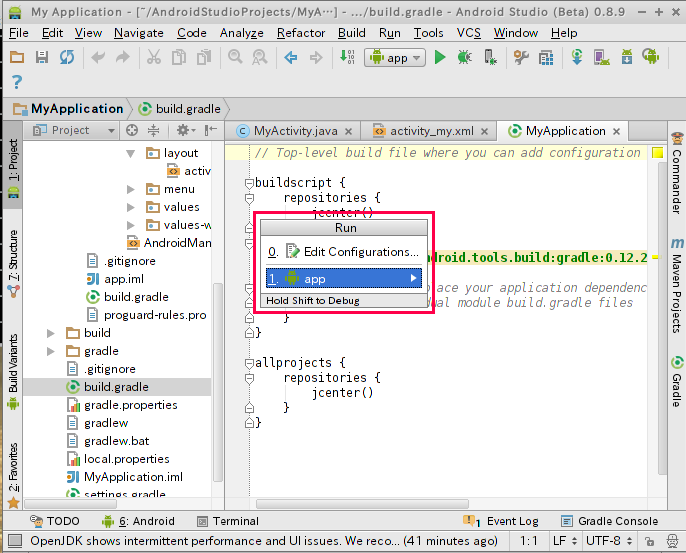
Task: Select app in the Run popup
Action: point(344,279)
